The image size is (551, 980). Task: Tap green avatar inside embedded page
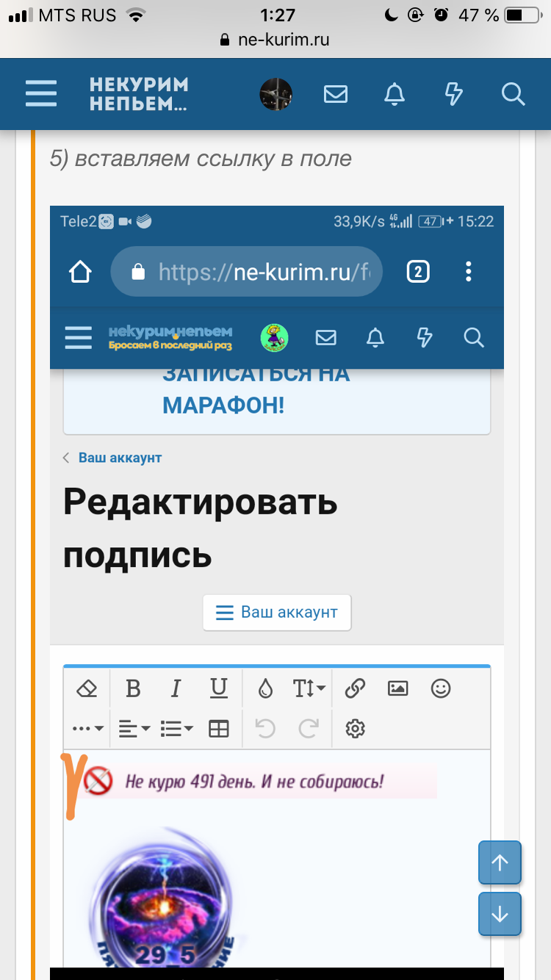(x=275, y=337)
